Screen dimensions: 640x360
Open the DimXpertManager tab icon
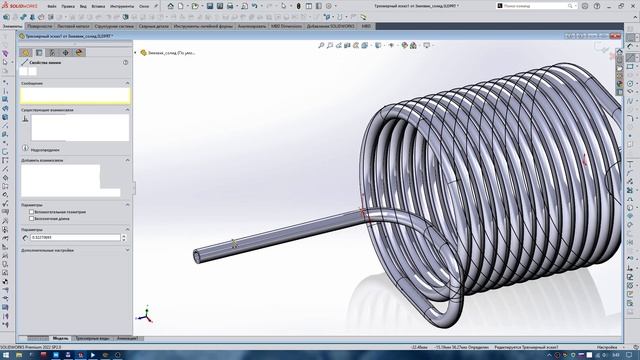66,52
